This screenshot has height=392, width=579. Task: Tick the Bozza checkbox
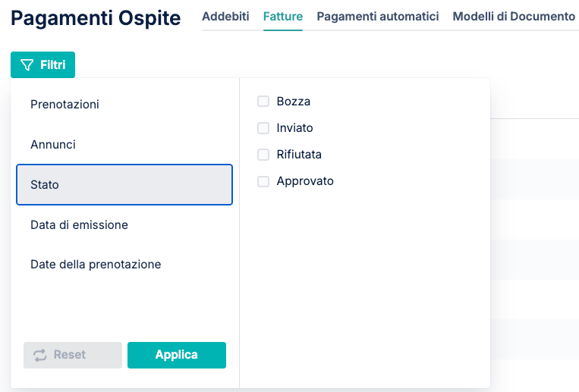[263, 101]
